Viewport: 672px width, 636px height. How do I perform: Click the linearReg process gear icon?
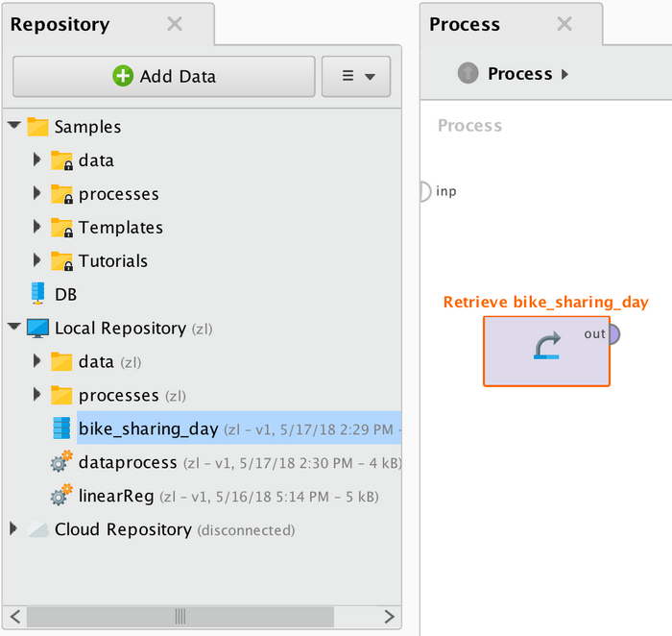61,497
